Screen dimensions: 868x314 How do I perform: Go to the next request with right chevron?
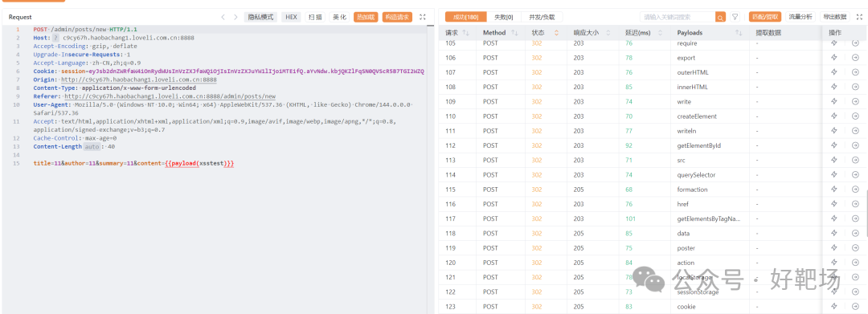click(235, 17)
